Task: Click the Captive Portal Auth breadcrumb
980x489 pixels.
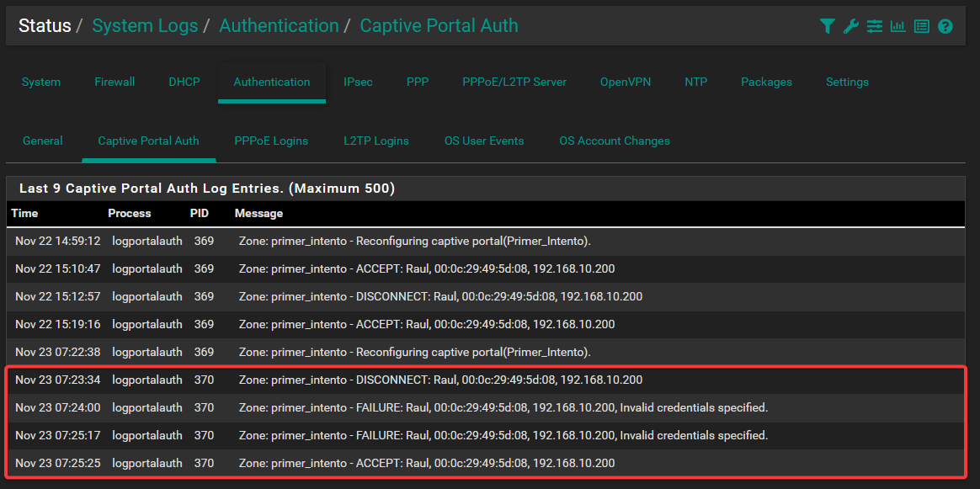Action: (439, 26)
